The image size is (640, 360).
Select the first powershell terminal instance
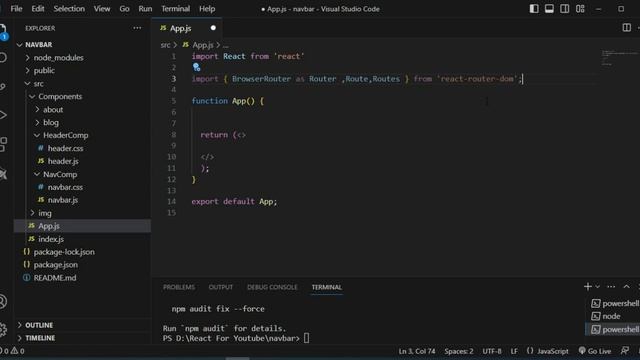(x=615, y=303)
